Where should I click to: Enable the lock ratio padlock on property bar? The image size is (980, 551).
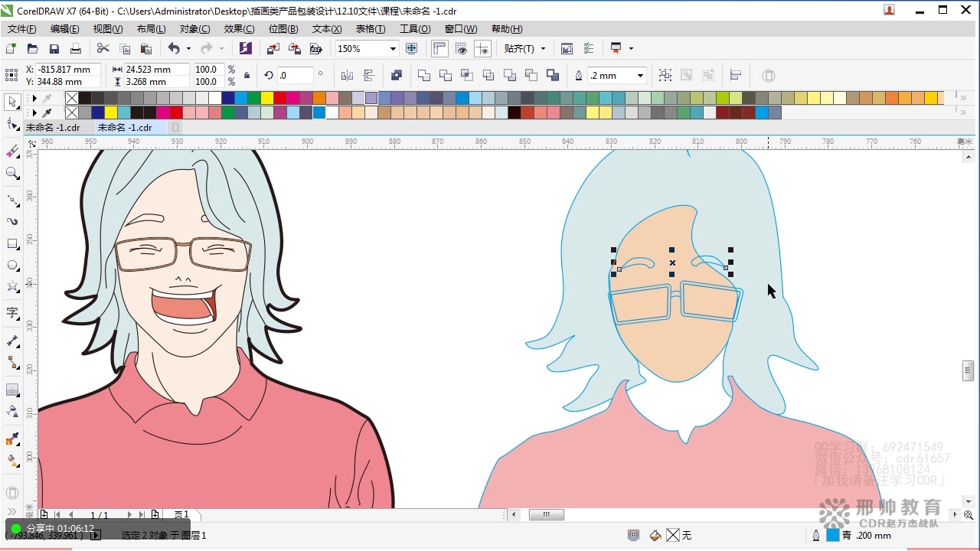(247, 76)
